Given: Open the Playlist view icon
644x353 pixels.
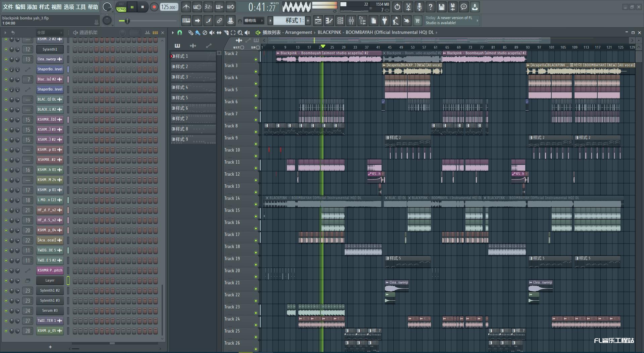Looking at the screenshot, I should 318,21.
